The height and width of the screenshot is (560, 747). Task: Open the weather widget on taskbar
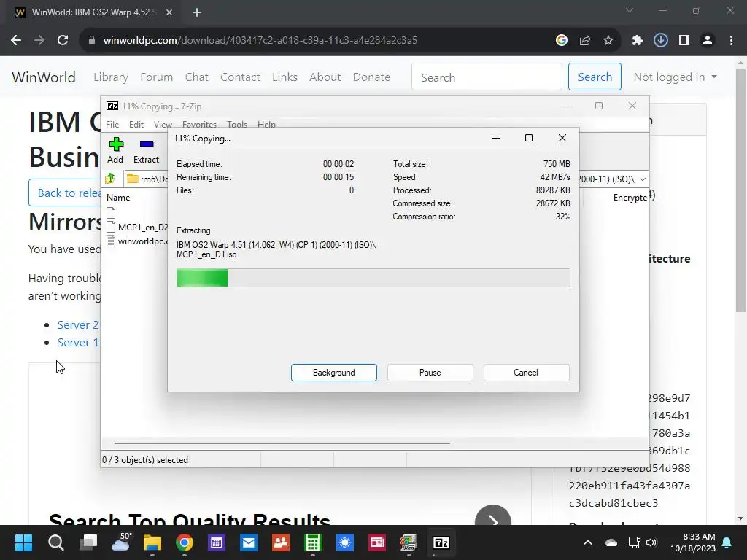(121, 542)
